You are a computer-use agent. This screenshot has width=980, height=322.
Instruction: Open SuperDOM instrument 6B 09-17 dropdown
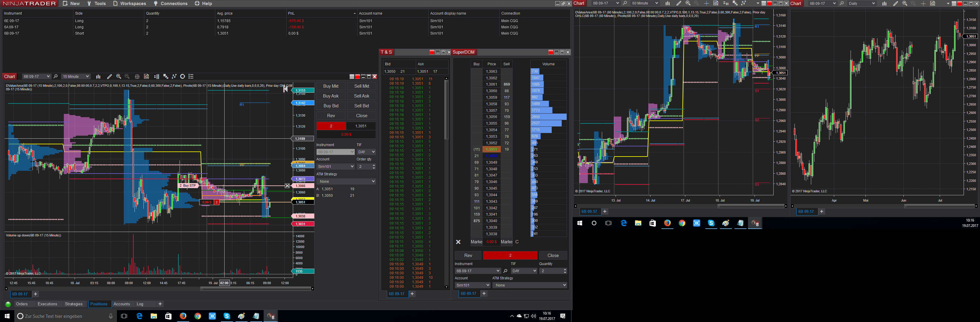[x=477, y=271]
